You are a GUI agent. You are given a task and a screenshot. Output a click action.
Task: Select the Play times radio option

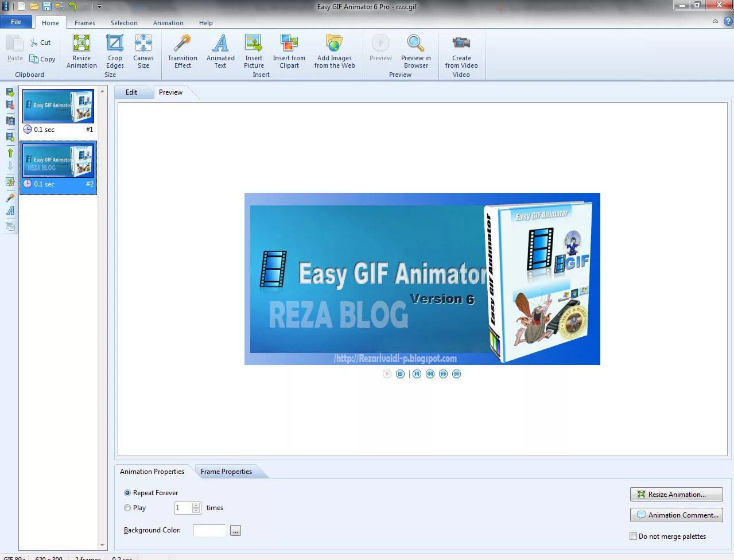pyautogui.click(x=135, y=508)
